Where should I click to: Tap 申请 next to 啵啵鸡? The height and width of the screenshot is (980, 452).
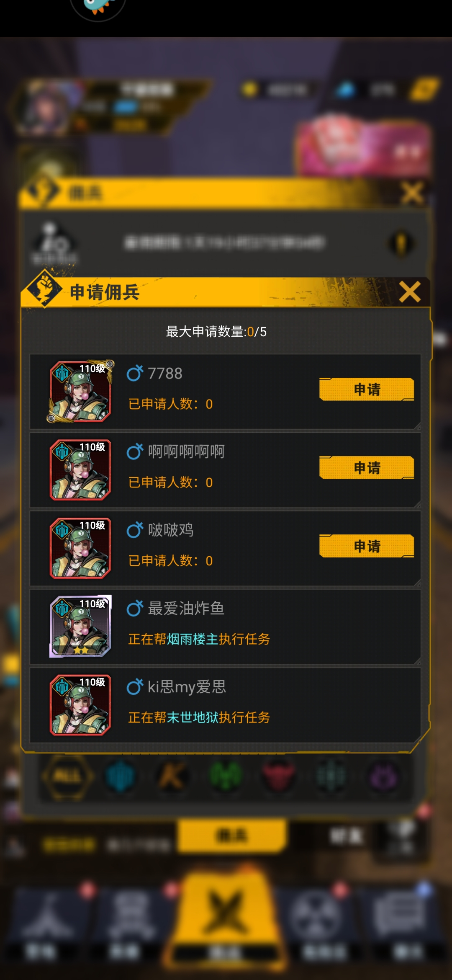pos(367,546)
